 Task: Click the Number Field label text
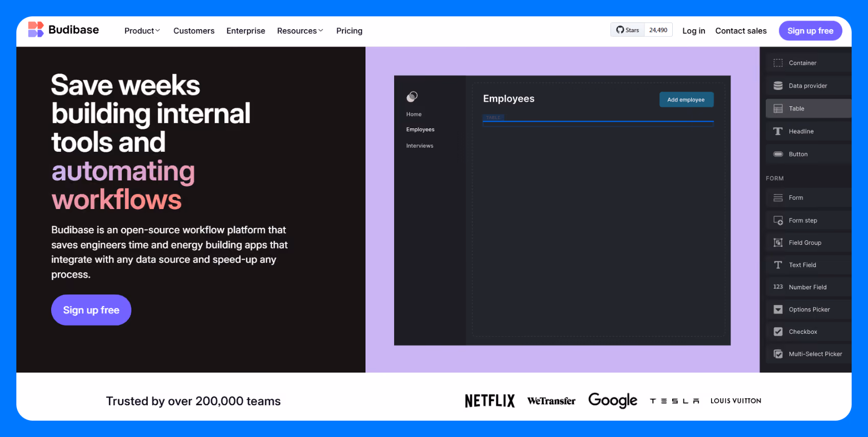[x=808, y=287]
